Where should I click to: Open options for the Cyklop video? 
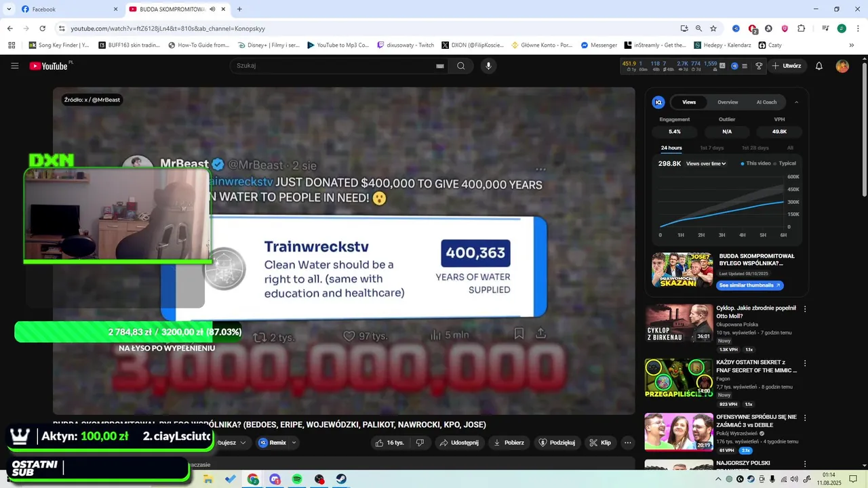point(805,309)
